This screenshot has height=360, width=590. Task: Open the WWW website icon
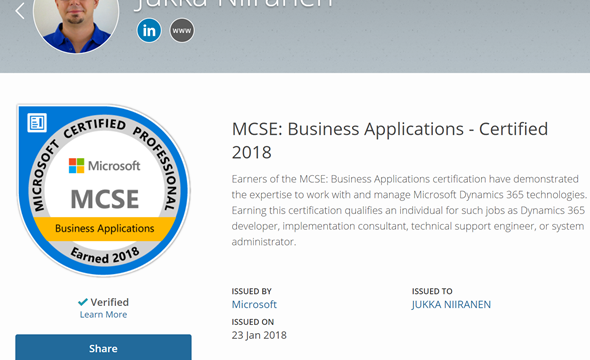tap(182, 30)
